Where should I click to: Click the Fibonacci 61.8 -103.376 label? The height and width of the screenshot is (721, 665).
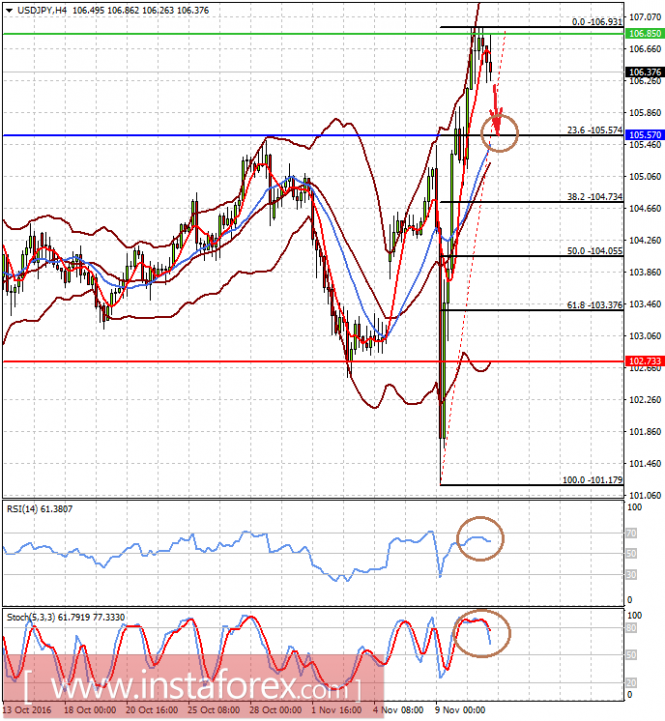(x=595, y=304)
